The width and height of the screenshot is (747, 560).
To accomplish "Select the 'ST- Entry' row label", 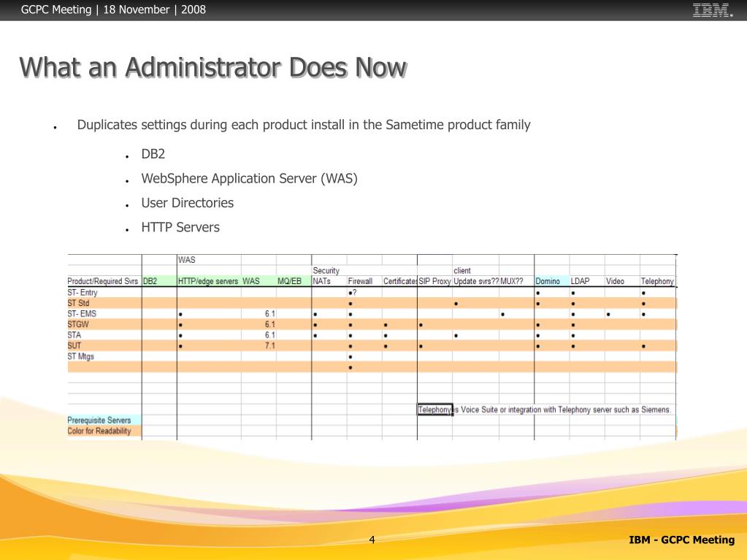I will pyautogui.click(x=83, y=292).
